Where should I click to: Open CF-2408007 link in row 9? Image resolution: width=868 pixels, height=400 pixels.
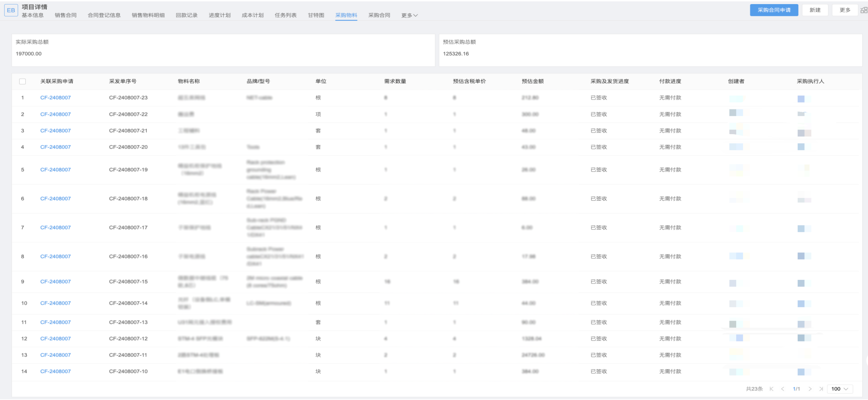click(56, 282)
